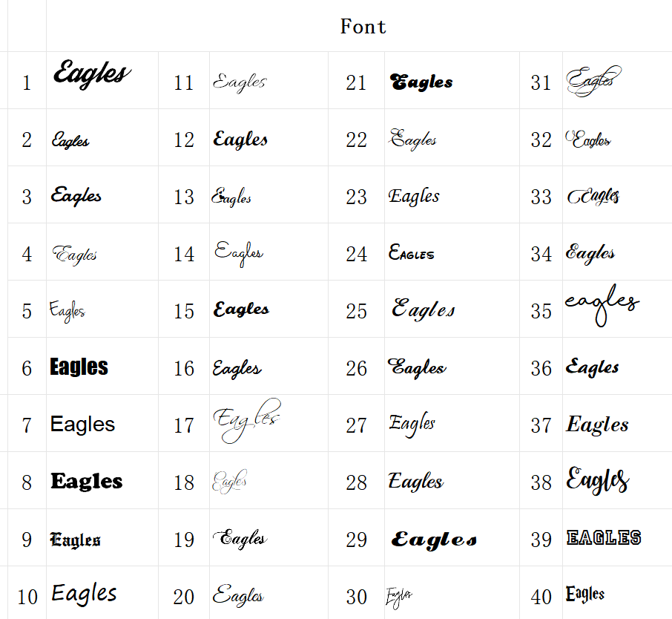Screen dimensions: 672x619
Task: Click the number 10 cell
Action: (x=27, y=597)
